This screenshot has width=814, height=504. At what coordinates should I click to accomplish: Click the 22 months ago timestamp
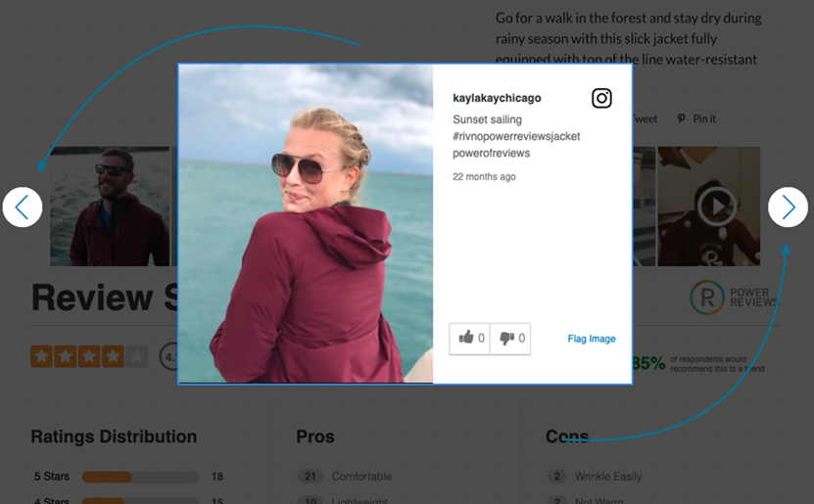click(x=484, y=177)
